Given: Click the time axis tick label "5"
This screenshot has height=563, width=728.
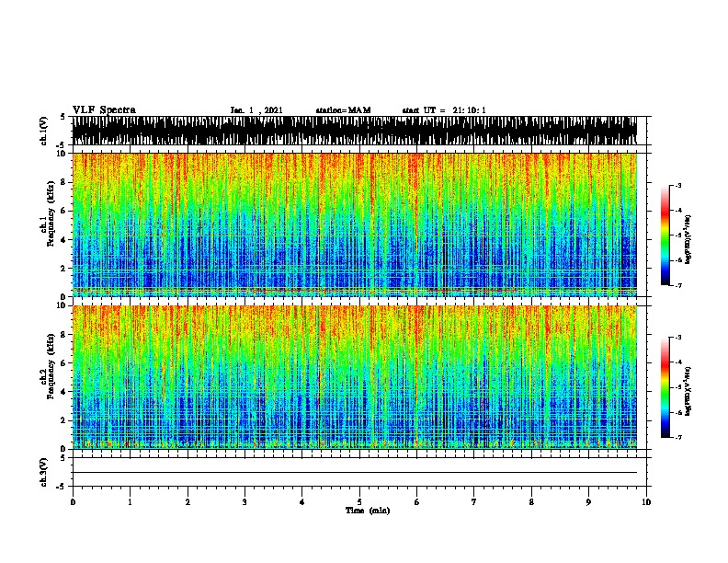Looking at the screenshot, I should (x=359, y=501).
